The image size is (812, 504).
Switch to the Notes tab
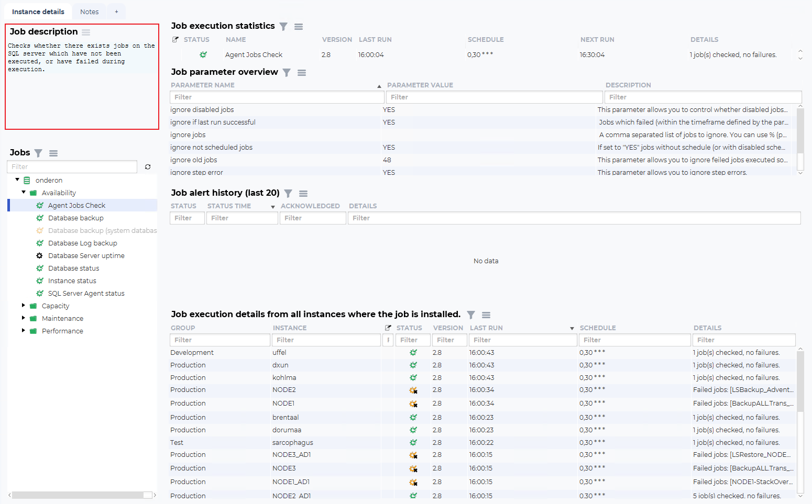click(89, 12)
